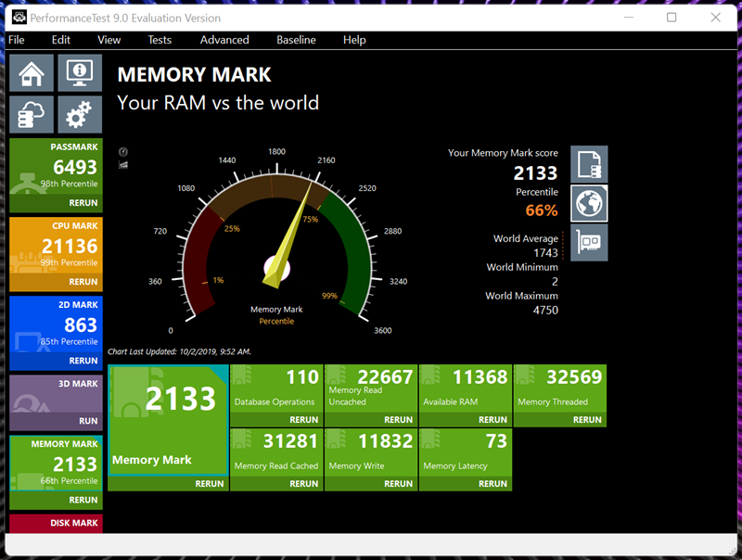Click the World Maximum 4750 value
The width and height of the screenshot is (742, 560).
pyautogui.click(x=545, y=311)
